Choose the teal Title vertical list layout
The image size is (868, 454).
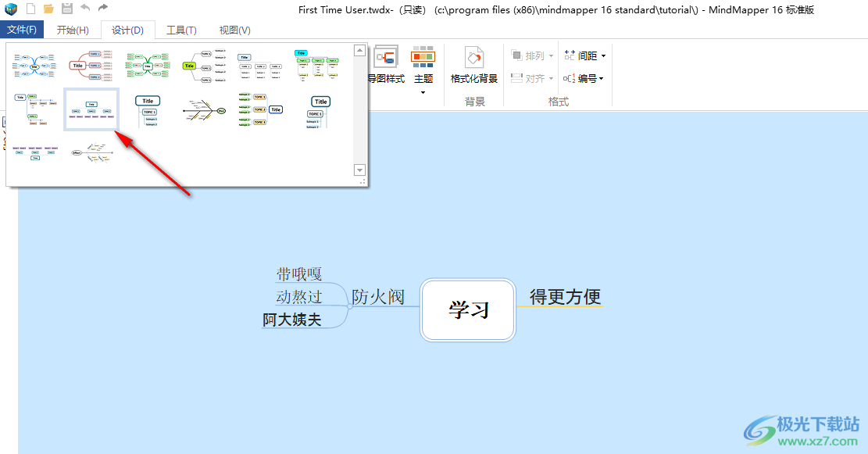click(x=148, y=111)
